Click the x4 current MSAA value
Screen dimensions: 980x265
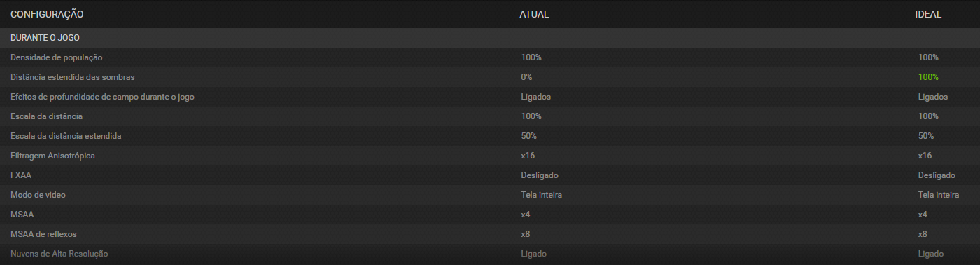(526, 215)
